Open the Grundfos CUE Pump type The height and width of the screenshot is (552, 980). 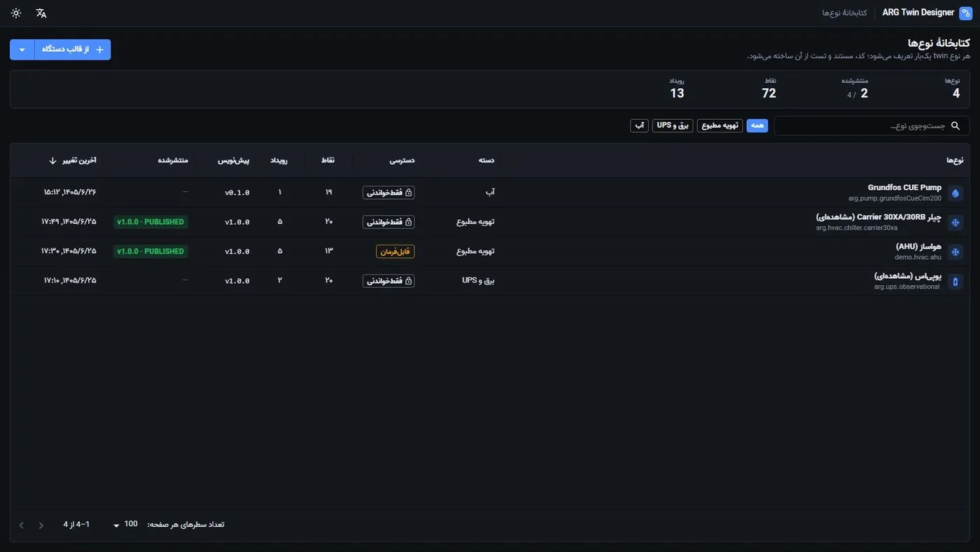coord(904,188)
